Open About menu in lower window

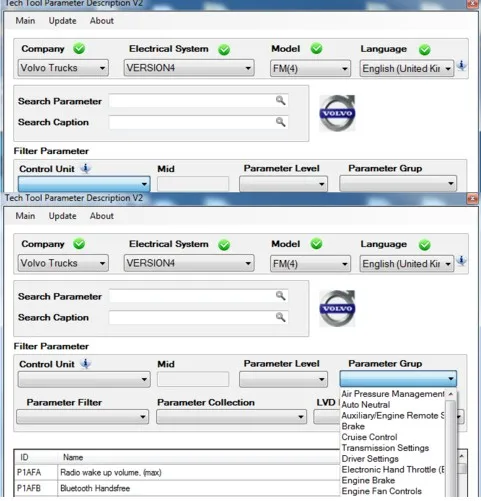pyautogui.click(x=102, y=216)
